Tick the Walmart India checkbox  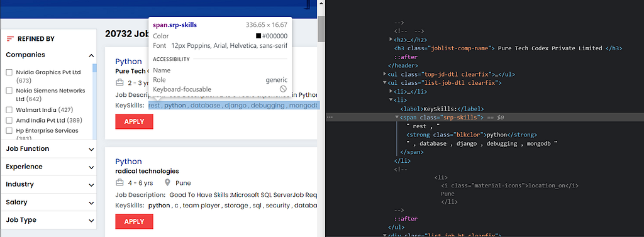pyautogui.click(x=9, y=110)
